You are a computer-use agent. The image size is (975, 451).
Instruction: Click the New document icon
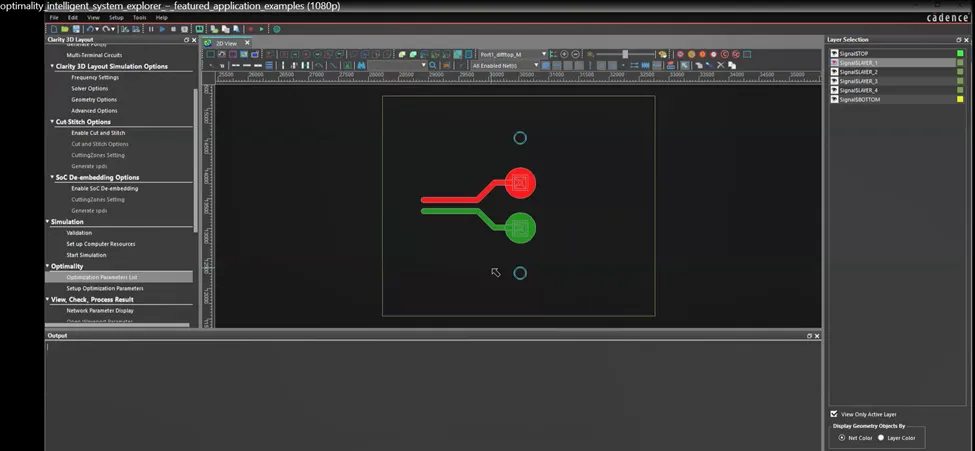pos(52,29)
